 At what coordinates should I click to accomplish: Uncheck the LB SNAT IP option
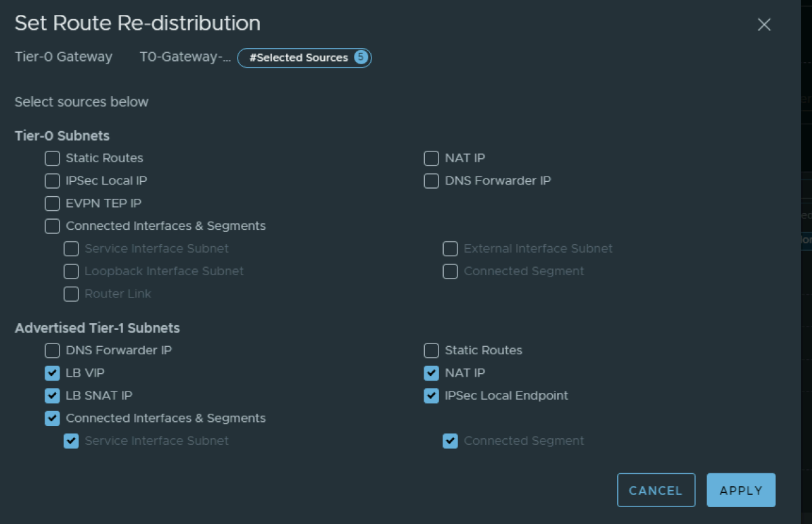[x=52, y=396]
